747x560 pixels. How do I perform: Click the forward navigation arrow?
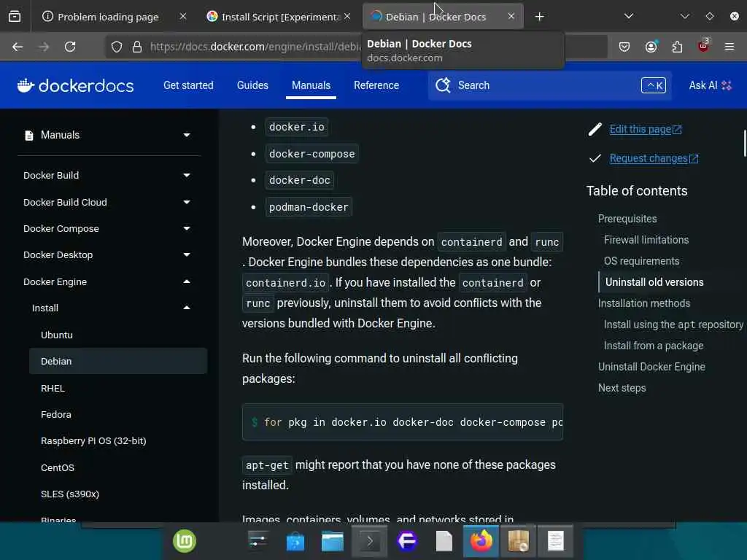pyautogui.click(x=44, y=47)
